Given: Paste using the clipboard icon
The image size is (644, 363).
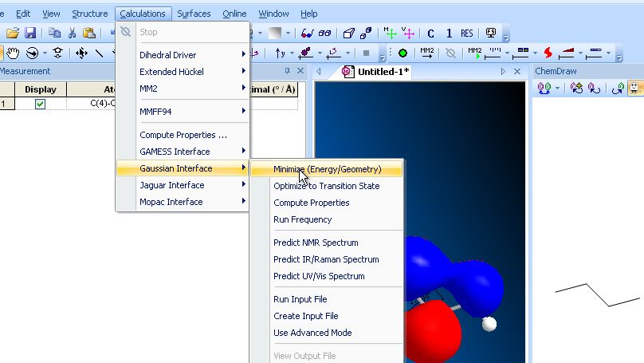Looking at the screenshot, I should click(x=89, y=33).
